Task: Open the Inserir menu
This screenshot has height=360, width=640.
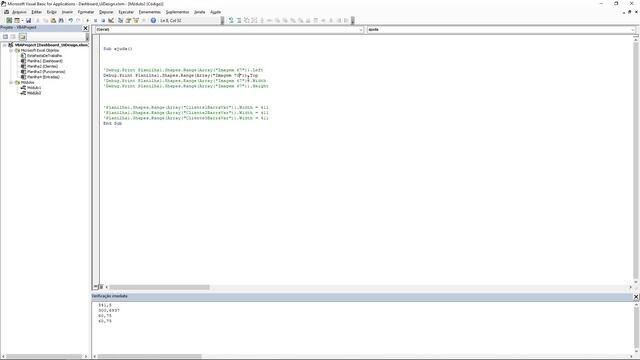Action: (67, 12)
